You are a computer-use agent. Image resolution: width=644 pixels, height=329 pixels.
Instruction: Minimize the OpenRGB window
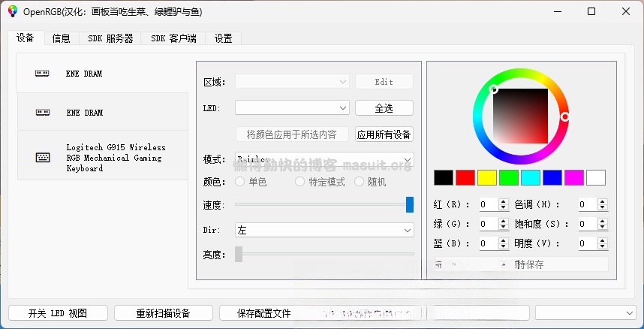557,11
